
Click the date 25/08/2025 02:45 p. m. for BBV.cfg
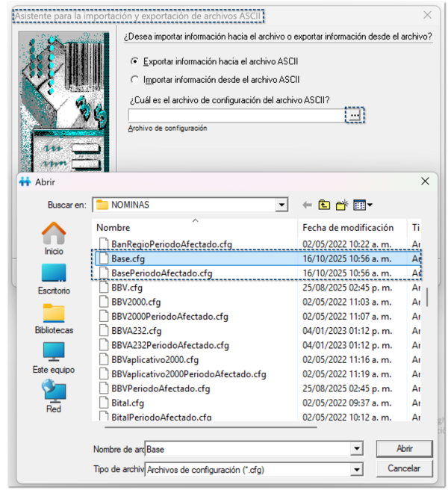[x=347, y=288]
